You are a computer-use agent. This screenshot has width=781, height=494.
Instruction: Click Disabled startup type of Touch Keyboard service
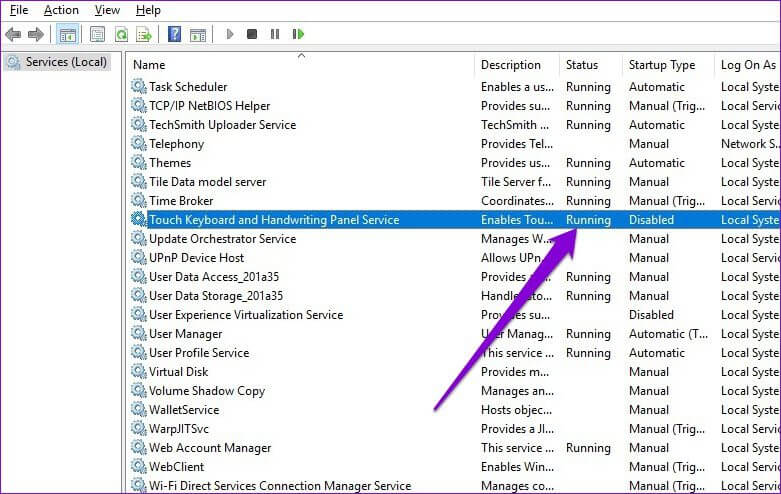651,220
